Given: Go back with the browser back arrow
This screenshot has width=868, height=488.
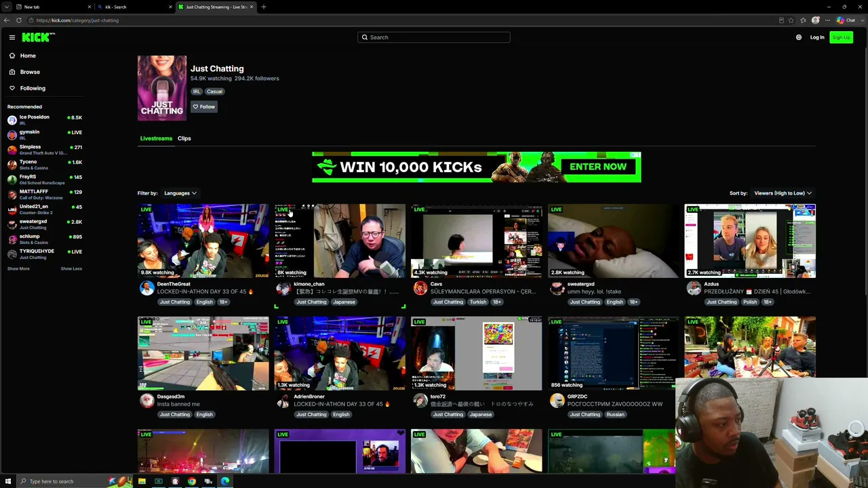Looking at the screenshot, I should (x=7, y=20).
